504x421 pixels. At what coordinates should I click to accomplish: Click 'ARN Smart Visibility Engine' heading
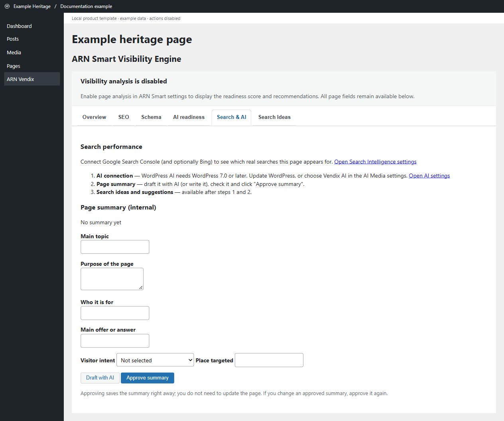tap(126, 59)
